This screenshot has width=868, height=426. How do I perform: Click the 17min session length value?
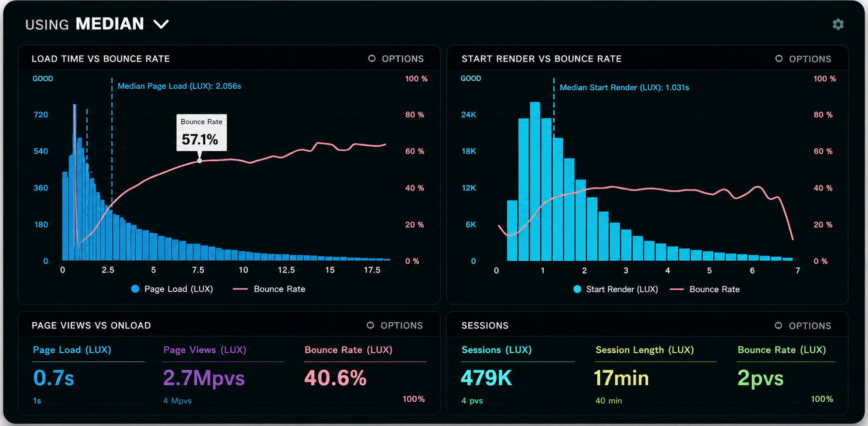tap(622, 378)
